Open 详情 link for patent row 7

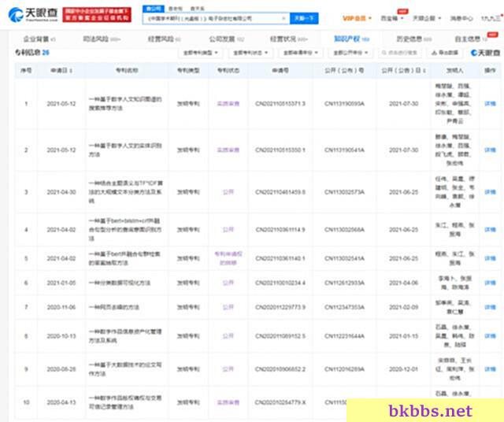pos(490,307)
